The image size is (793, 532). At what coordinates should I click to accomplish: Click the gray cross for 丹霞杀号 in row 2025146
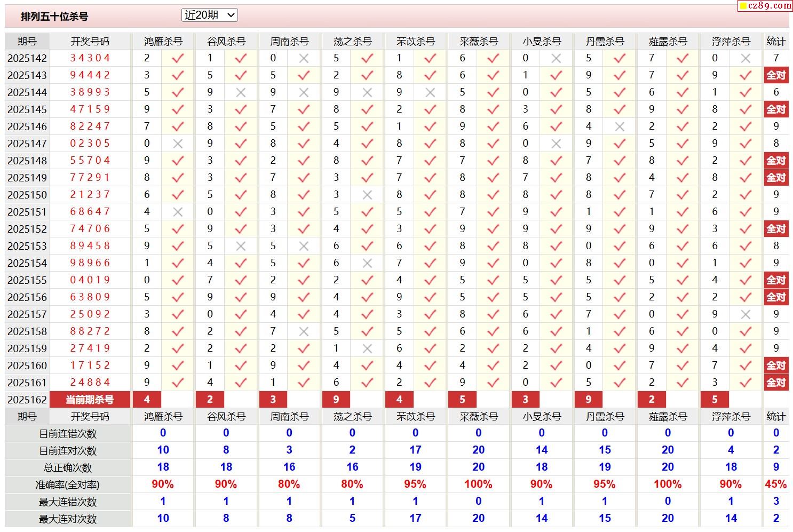click(619, 126)
